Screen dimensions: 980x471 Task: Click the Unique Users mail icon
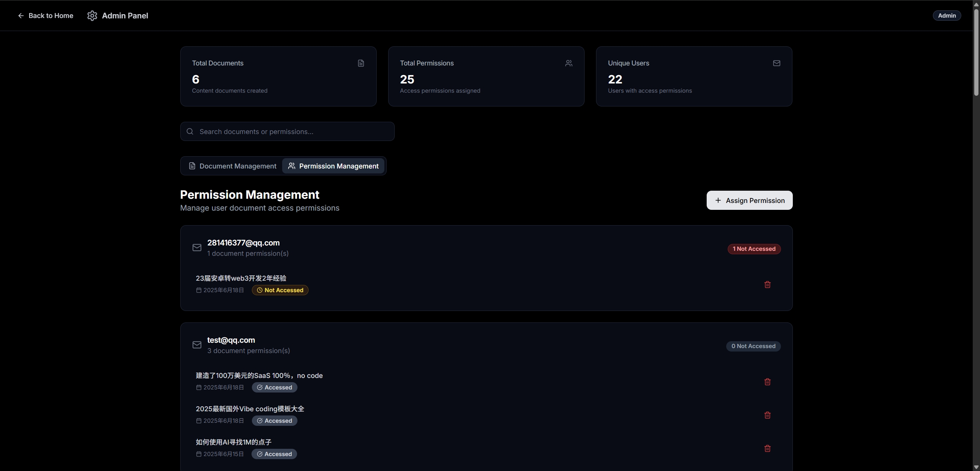[776, 63]
